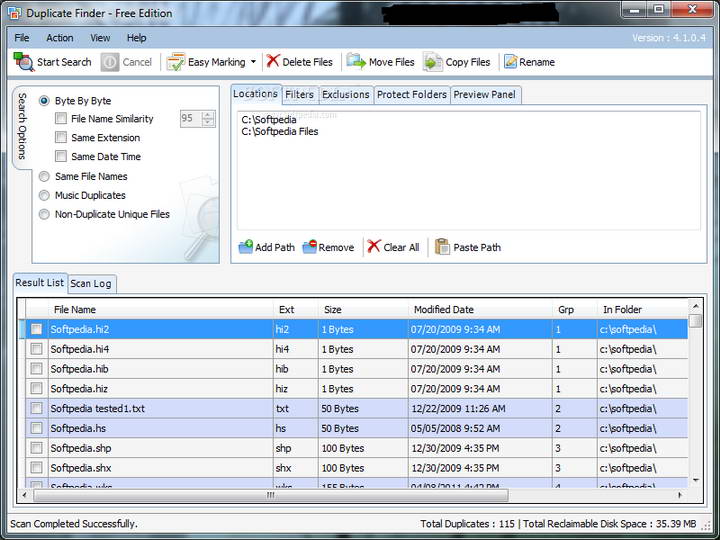Enable File Name Similarity checkbox
The image size is (720, 540).
coord(61,118)
